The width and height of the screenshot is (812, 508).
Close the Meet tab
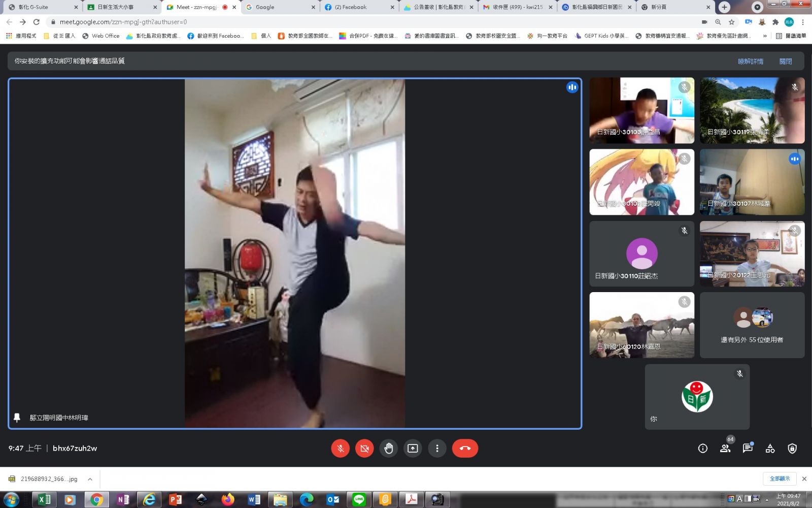(234, 7)
